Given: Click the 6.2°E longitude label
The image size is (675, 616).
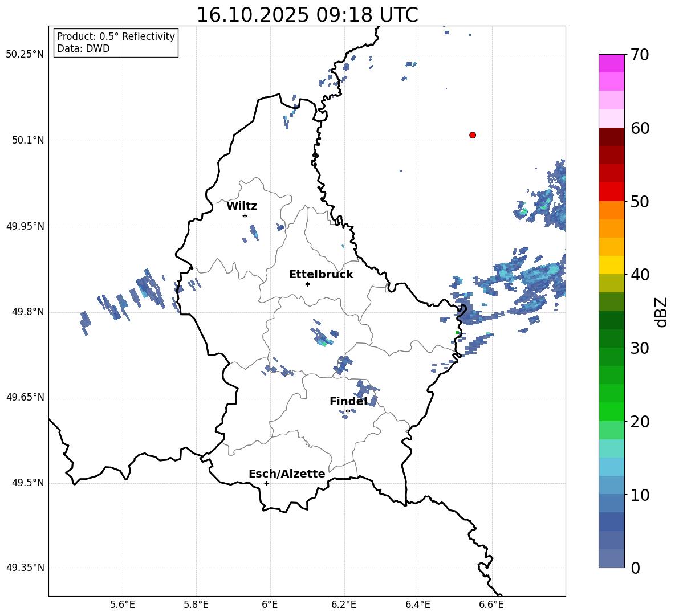Looking at the screenshot, I should click(344, 605).
